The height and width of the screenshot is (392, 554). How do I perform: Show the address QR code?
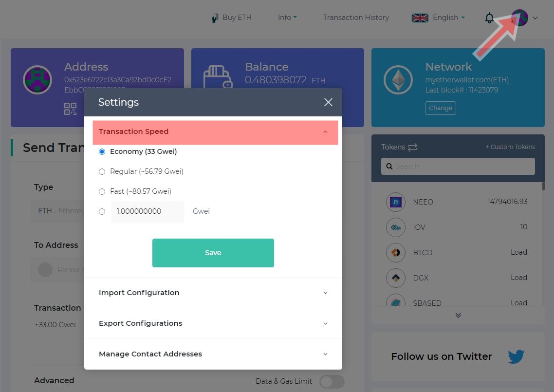click(x=70, y=109)
